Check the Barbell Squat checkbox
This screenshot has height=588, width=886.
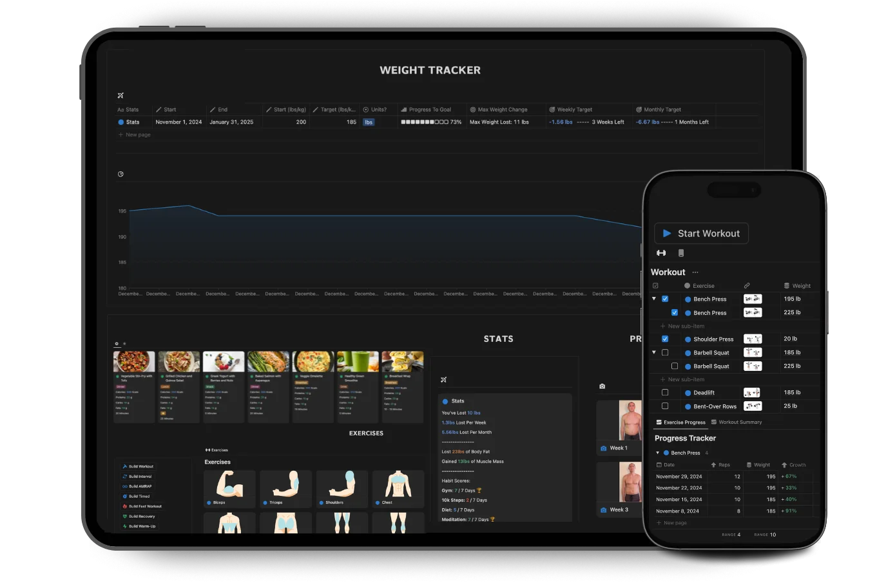[664, 352]
